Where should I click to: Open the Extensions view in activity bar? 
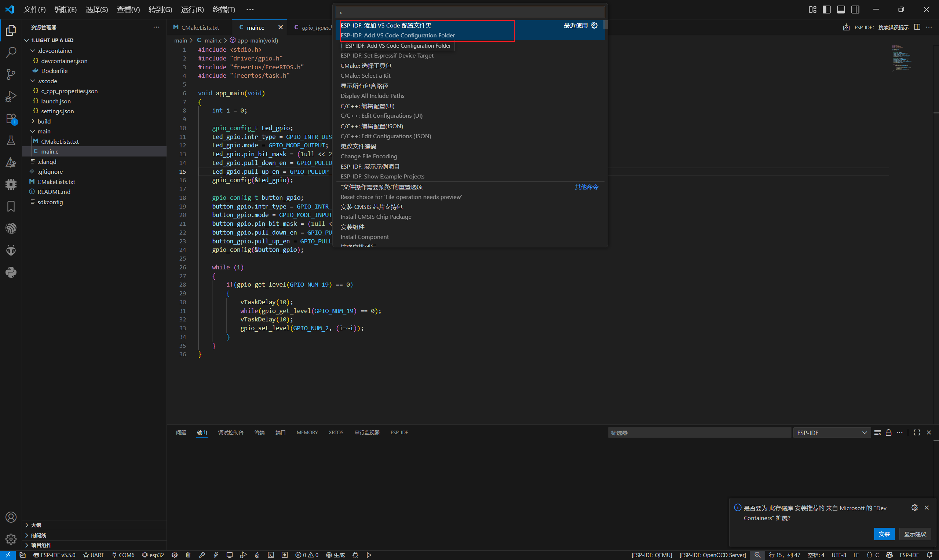click(11, 119)
